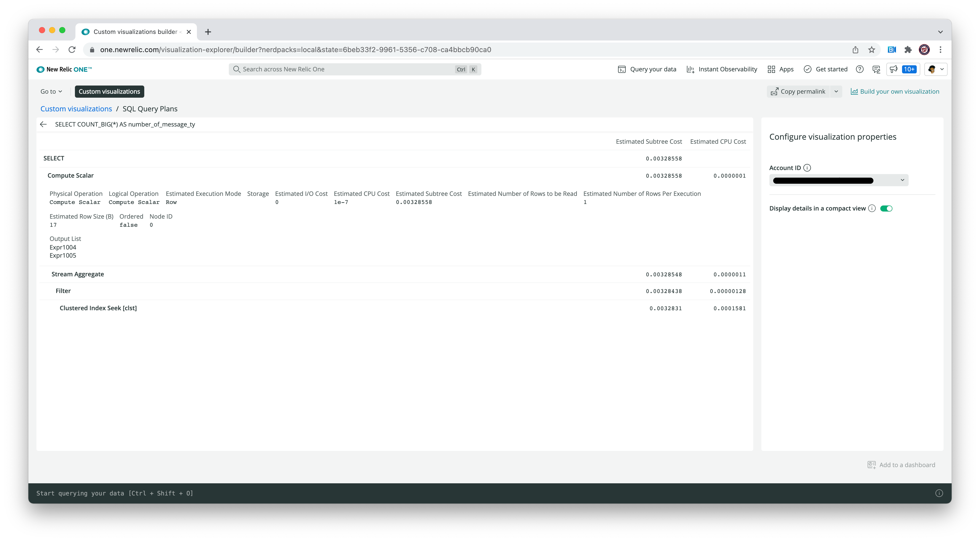Viewport: 980px width, 541px height.
Task: Open the user avatar account menu
Action: pyautogui.click(x=935, y=69)
